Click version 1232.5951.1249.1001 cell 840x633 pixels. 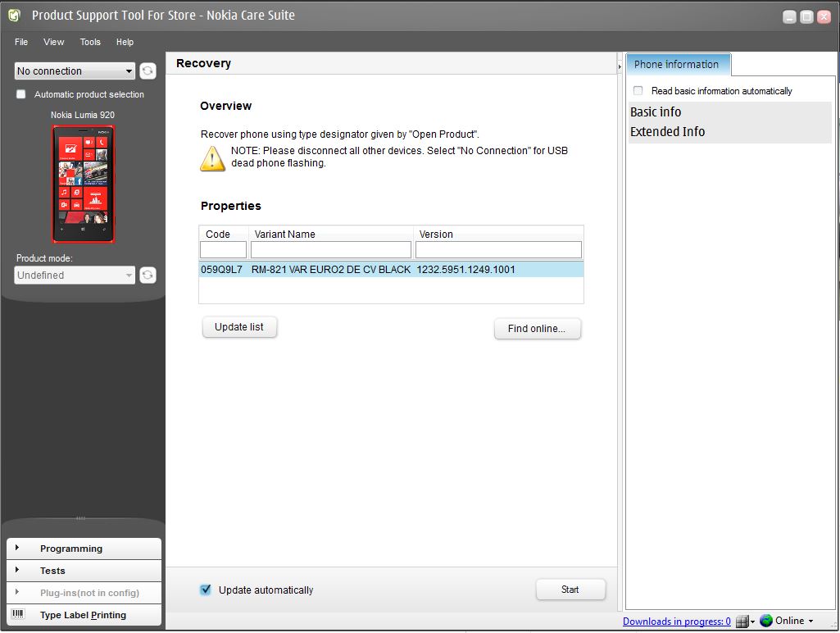tap(466, 270)
